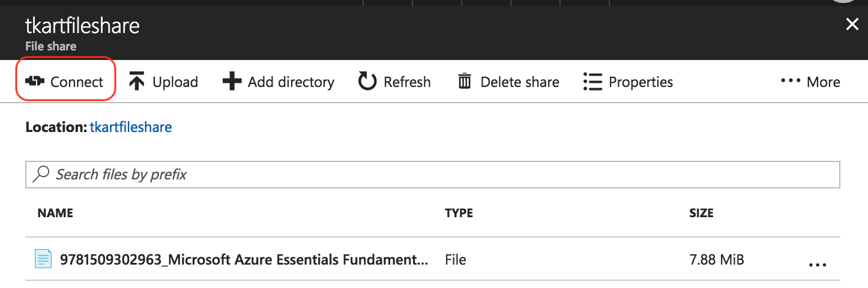Image resolution: width=868 pixels, height=288 pixels.
Task: Choose the Upload text label
Action: pos(175,82)
